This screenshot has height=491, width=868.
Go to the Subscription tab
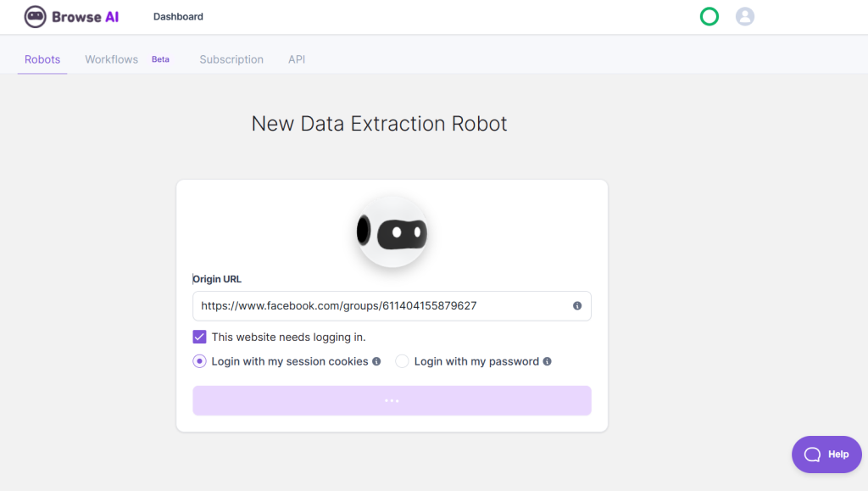coord(231,59)
